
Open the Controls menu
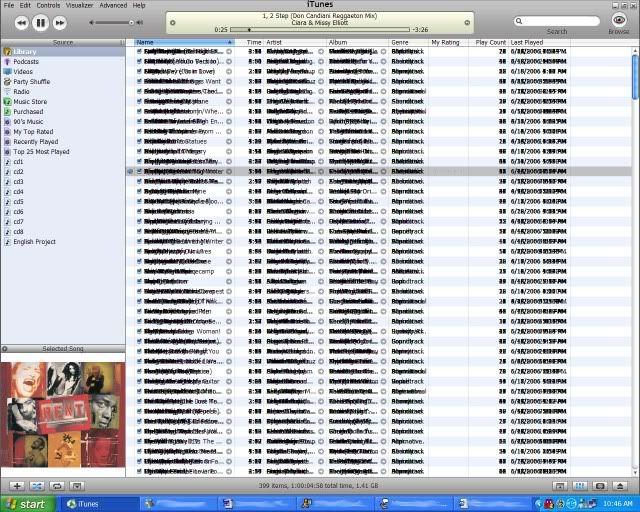(48, 5)
